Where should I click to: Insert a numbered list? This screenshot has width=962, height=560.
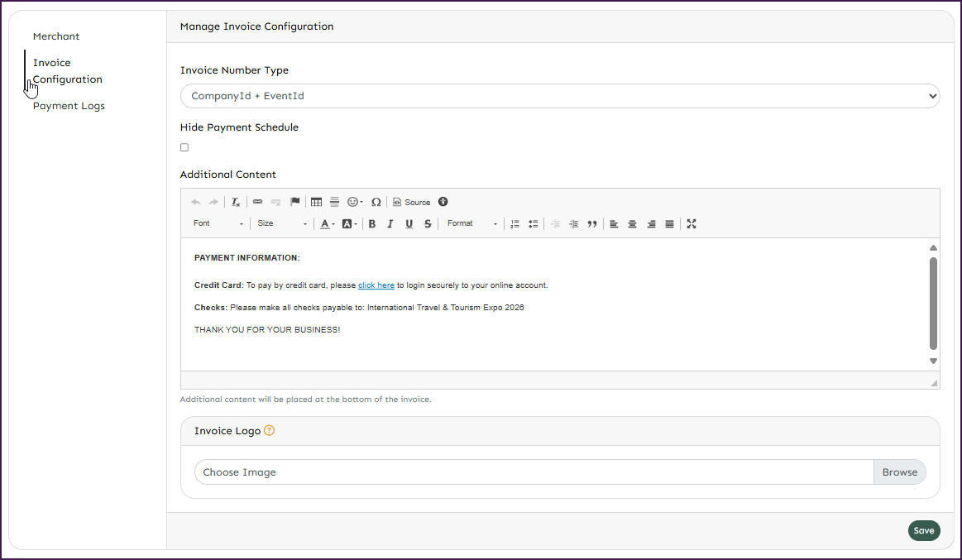pos(515,224)
